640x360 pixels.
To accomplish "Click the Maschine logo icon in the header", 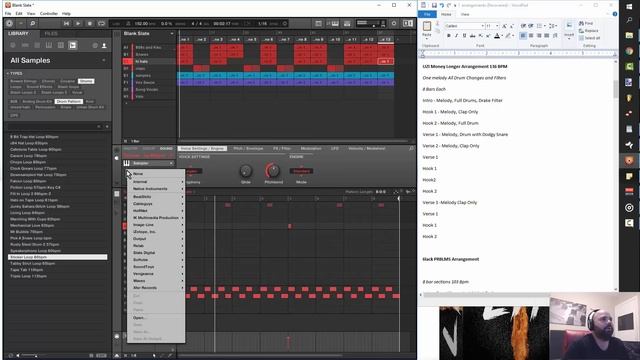I will coord(10,24).
